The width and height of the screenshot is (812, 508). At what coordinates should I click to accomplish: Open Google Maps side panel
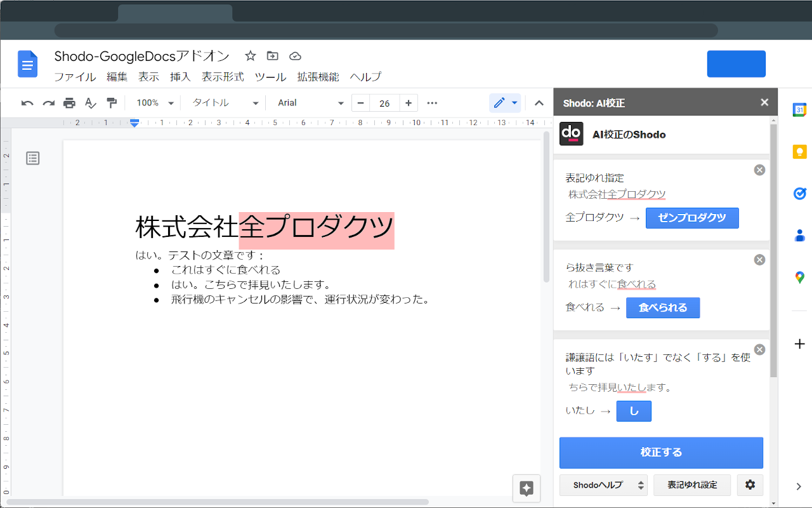(799, 277)
